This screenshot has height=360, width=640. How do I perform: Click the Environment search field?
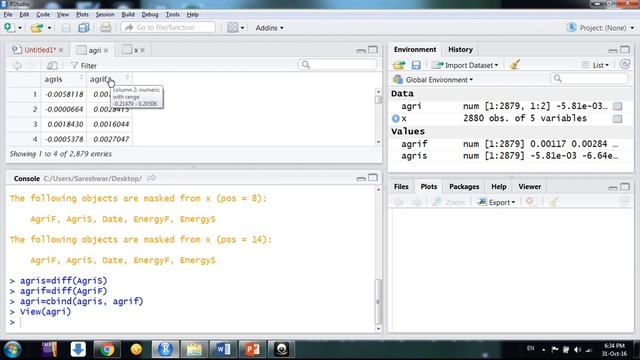pyautogui.click(x=589, y=78)
